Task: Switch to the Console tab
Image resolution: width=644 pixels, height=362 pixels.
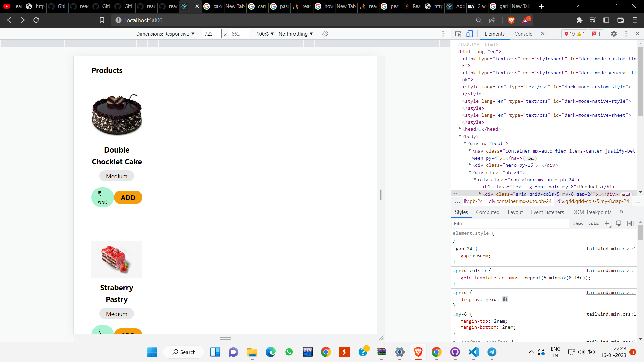Action: tap(523, 34)
